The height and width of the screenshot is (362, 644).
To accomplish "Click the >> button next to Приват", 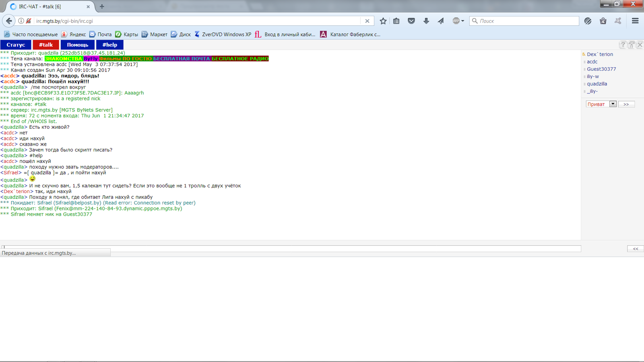I will 626,104.
